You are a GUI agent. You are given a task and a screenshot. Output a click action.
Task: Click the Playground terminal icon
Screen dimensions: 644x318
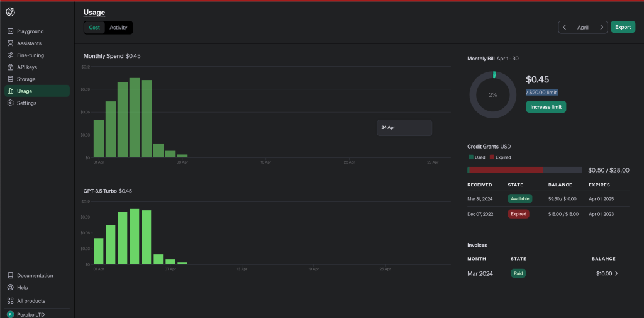pyautogui.click(x=10, y=31)
